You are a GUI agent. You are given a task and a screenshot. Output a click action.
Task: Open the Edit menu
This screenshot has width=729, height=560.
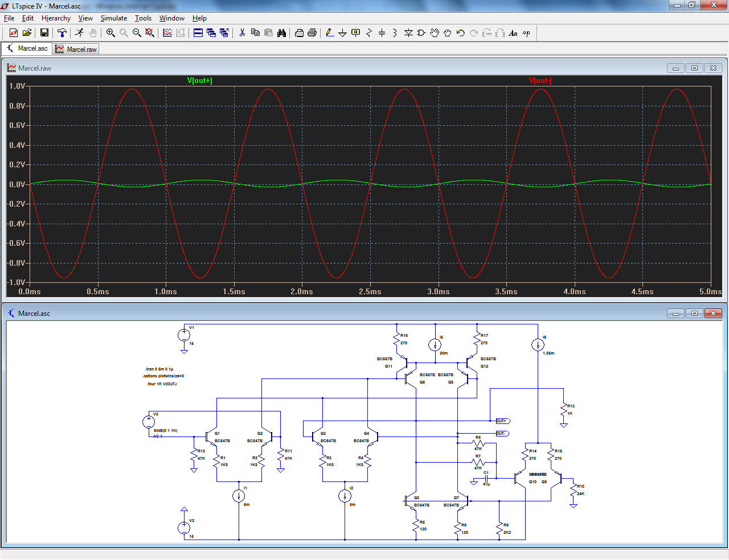pyautogui.click(x=28, y=18)
